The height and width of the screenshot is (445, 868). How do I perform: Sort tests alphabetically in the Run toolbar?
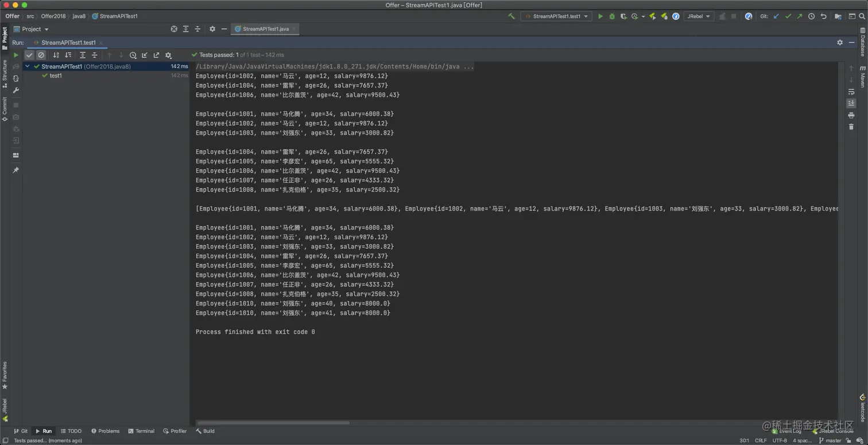click(56, 55)
